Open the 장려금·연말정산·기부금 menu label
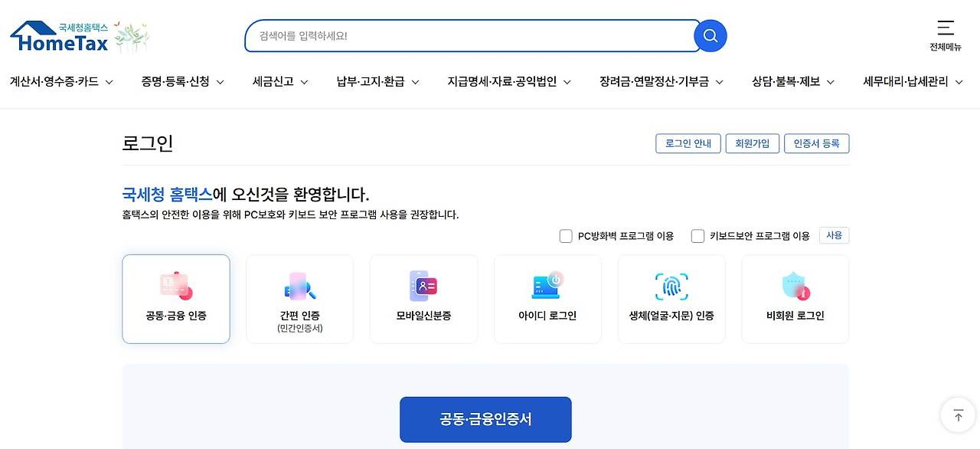This screenshot has height=449, width=980. (655, 81)
